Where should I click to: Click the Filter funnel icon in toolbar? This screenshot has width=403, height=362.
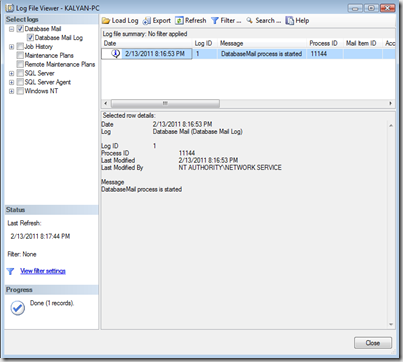pos(215,21)
